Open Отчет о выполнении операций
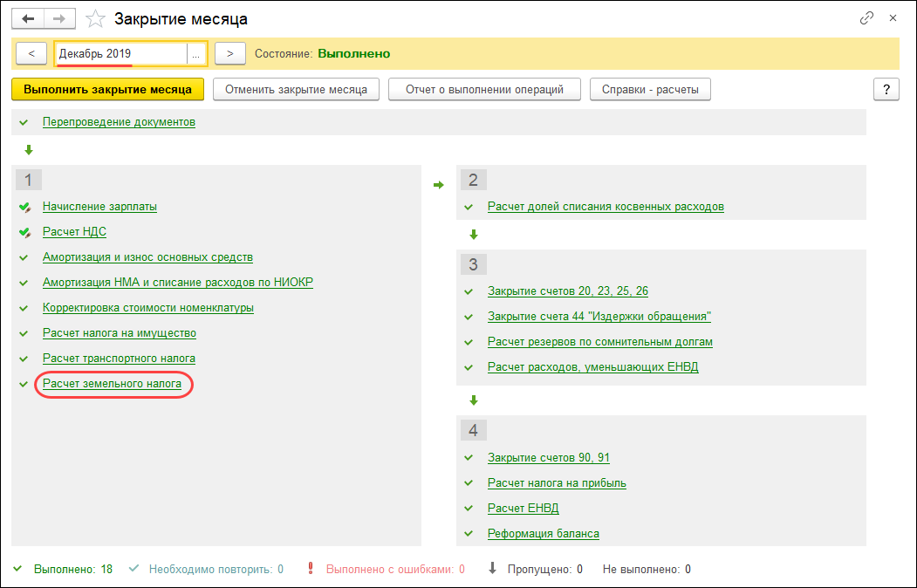 484,89
